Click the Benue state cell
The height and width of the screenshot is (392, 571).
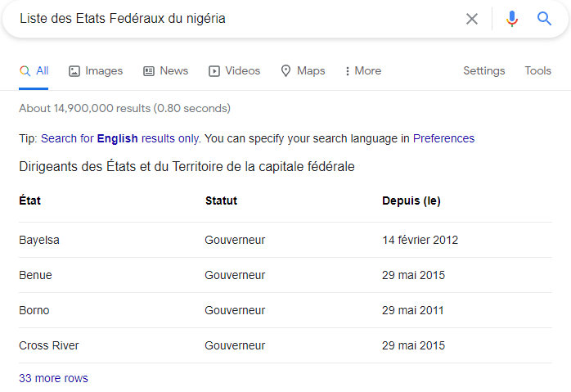click(35, 275)
